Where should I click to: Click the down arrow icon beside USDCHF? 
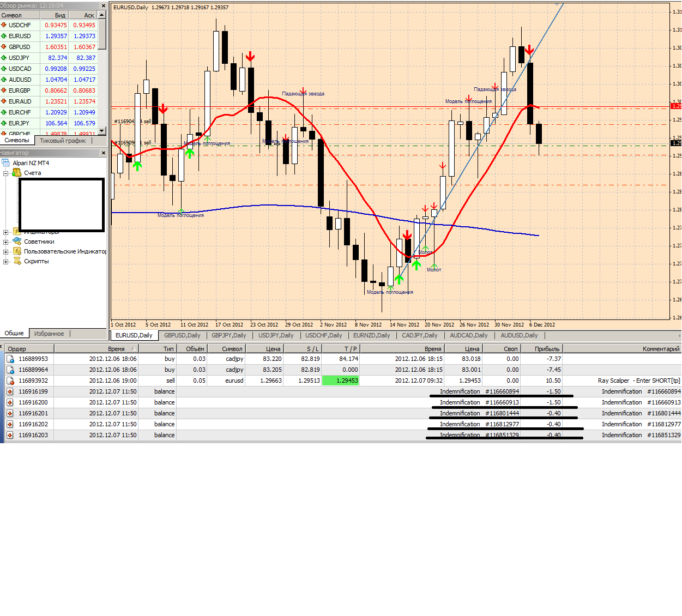(4, 25)
